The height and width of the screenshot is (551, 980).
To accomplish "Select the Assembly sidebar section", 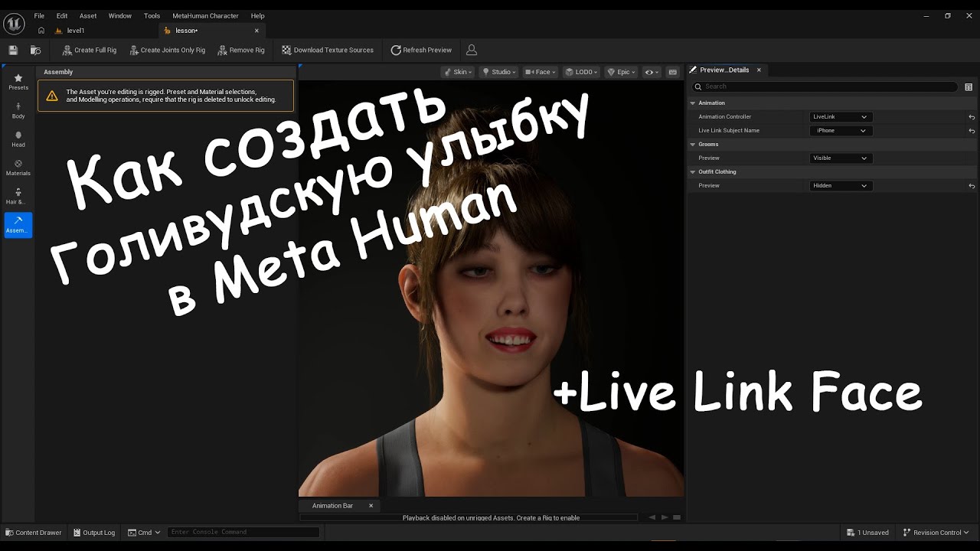I will point(18,225).
